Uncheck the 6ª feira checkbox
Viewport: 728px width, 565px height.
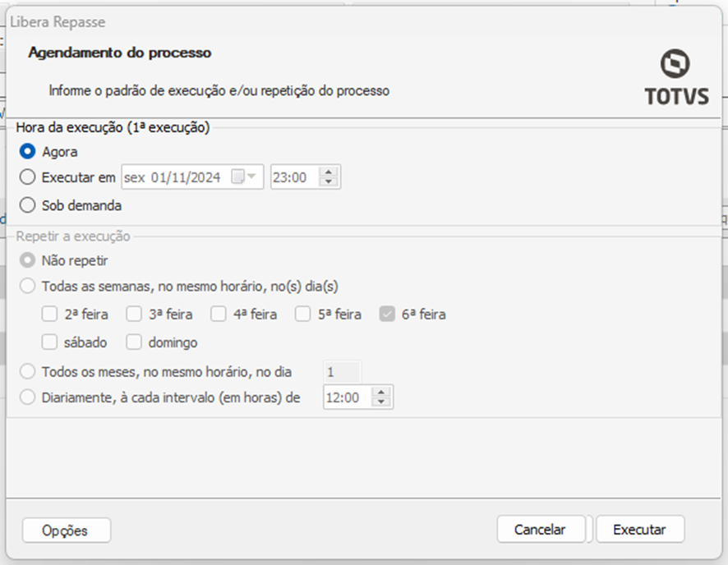pyautogui.click(x=387, y=314)
